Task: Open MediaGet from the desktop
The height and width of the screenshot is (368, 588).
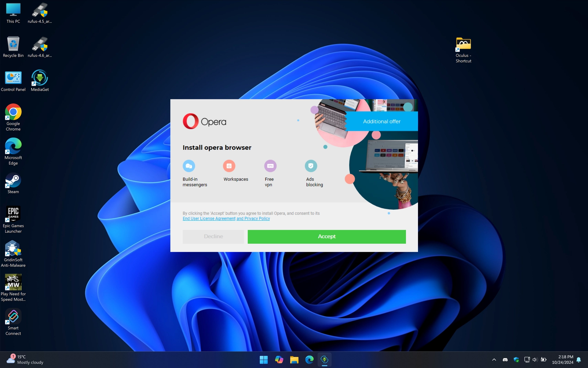Action: pyautogui.click(x=39, y=77)
